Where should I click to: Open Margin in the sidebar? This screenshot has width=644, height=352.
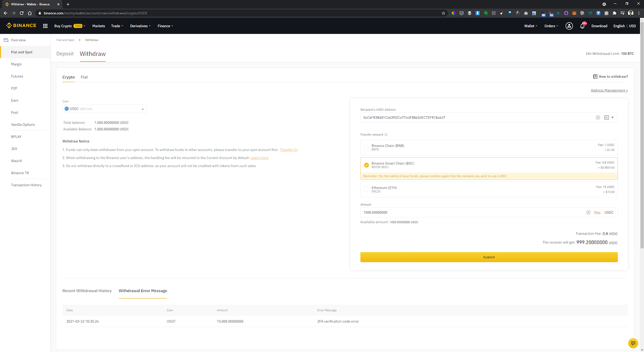(x=16, y=64)
